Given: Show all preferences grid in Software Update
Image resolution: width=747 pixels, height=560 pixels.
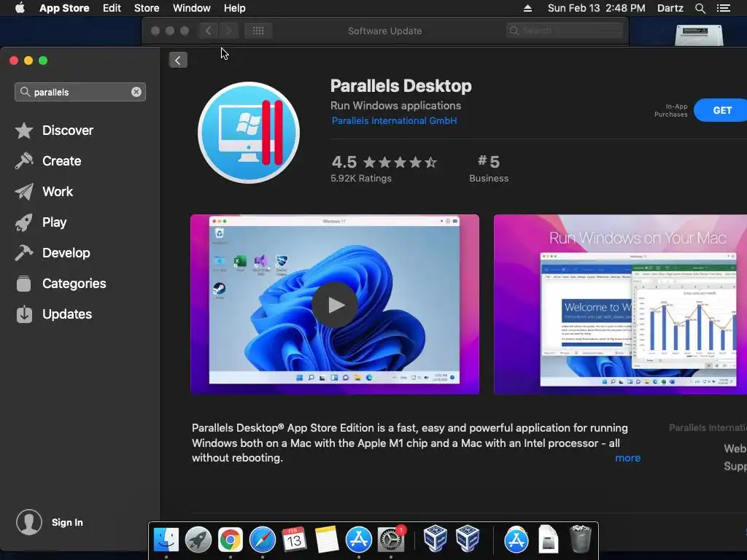Looking at the screenshot, I should point(258,31).
